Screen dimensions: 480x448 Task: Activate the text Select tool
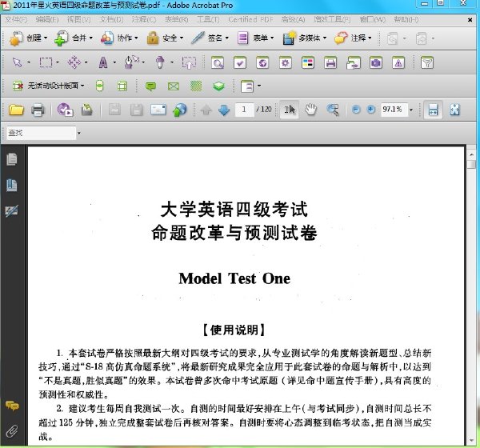pyautogui.click(x=290, y=110)
